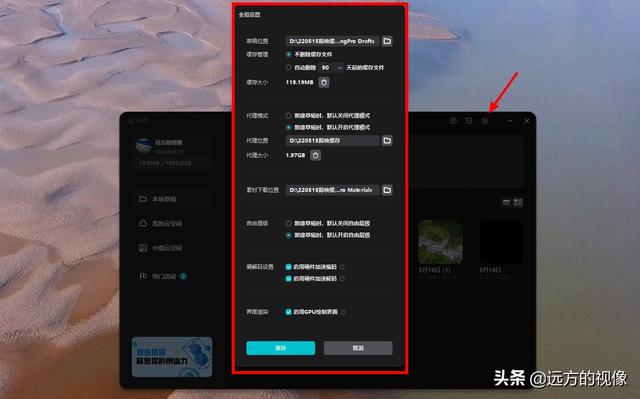Choose 默认关闭代理模式 radio option
This screenshot has width=640, height=399.
pos(289,116)
